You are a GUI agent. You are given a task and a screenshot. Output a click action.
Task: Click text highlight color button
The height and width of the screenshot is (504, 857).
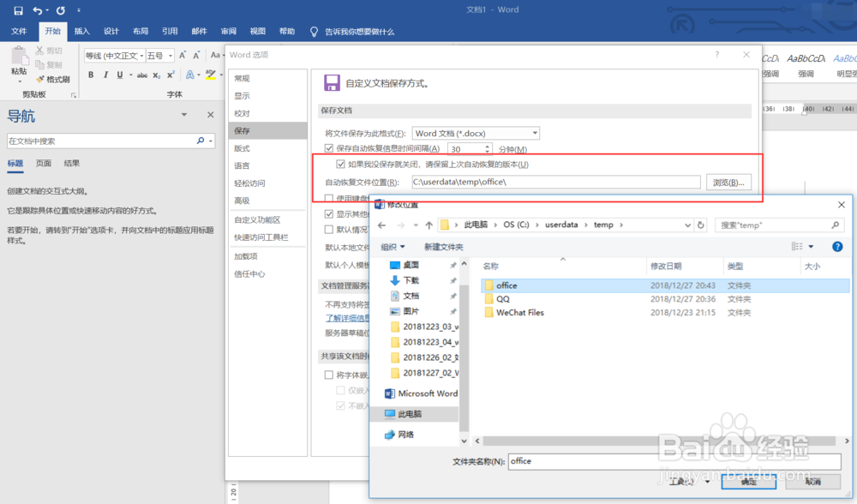coord(211,75)
